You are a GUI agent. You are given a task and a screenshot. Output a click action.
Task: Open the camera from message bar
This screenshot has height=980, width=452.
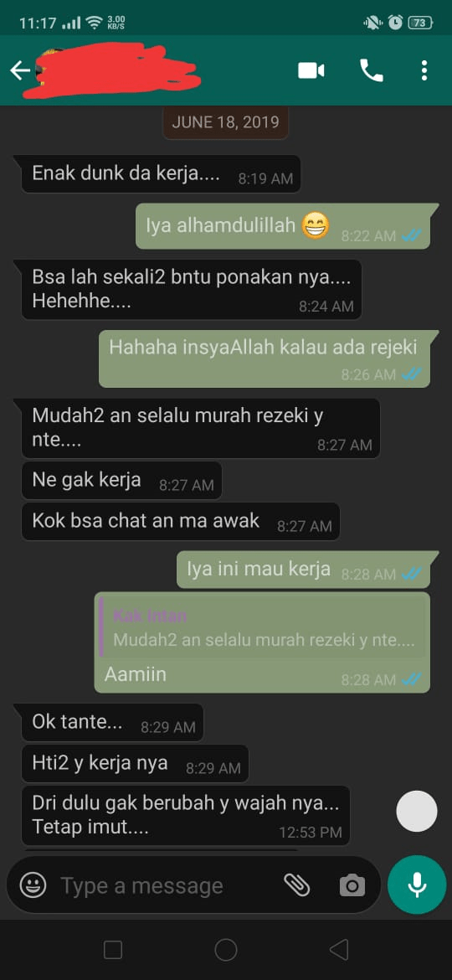coord(352,885)
